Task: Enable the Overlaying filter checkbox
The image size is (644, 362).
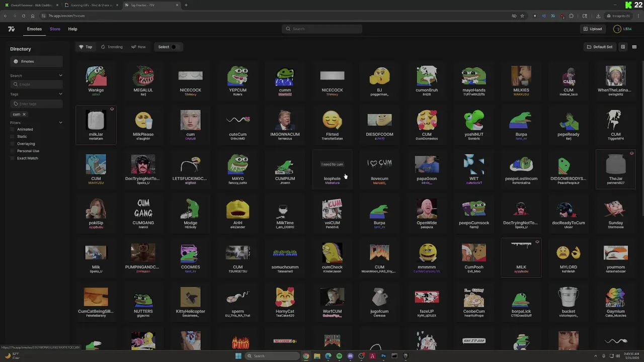Action: 13,144
